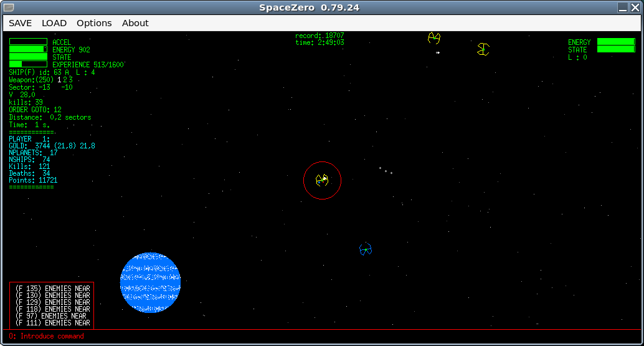Click the 'SHIP(F) id: 63' line

pos(52,72)
